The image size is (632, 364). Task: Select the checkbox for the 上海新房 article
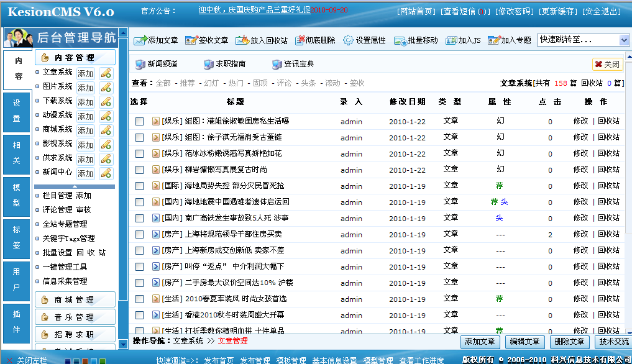click(x=140, y=250)
